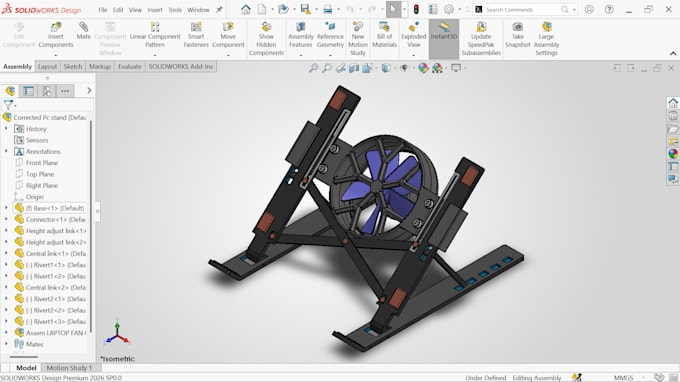Open the Insert menu
680x382 pixels.
click(x=155, y=10)
